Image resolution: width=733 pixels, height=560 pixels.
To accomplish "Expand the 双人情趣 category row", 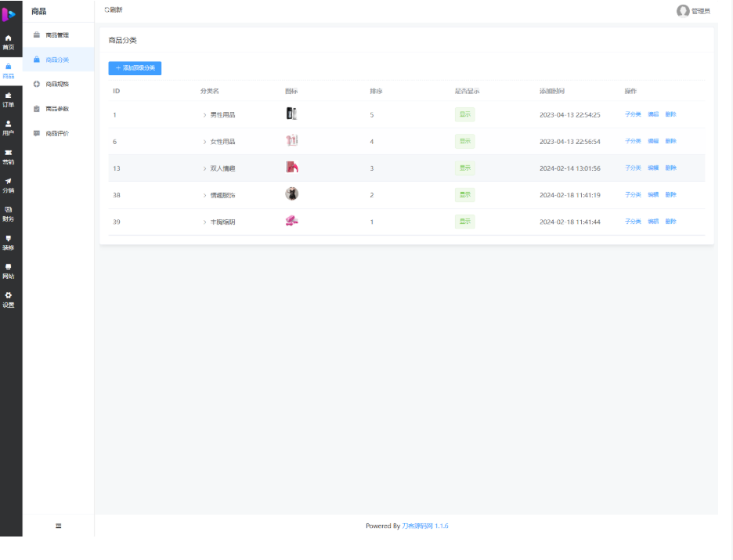I will [x=204, y=168].
